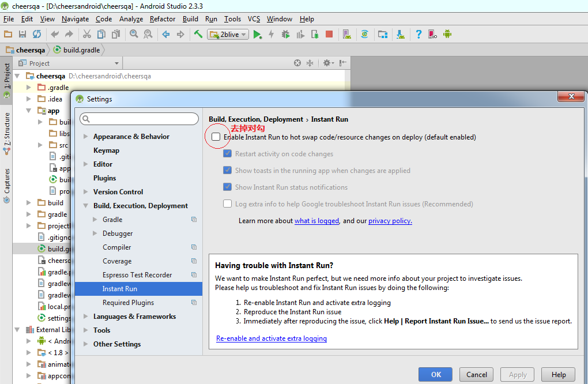Toggle Show Instant Run status notifications
The image size is (588, 384).
227,187
